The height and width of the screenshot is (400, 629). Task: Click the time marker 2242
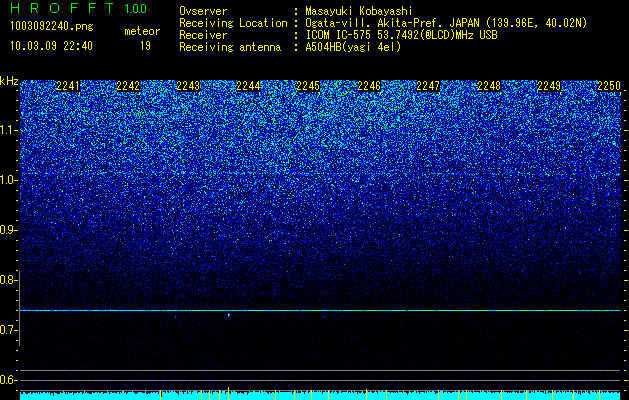(x=128, y=86)
